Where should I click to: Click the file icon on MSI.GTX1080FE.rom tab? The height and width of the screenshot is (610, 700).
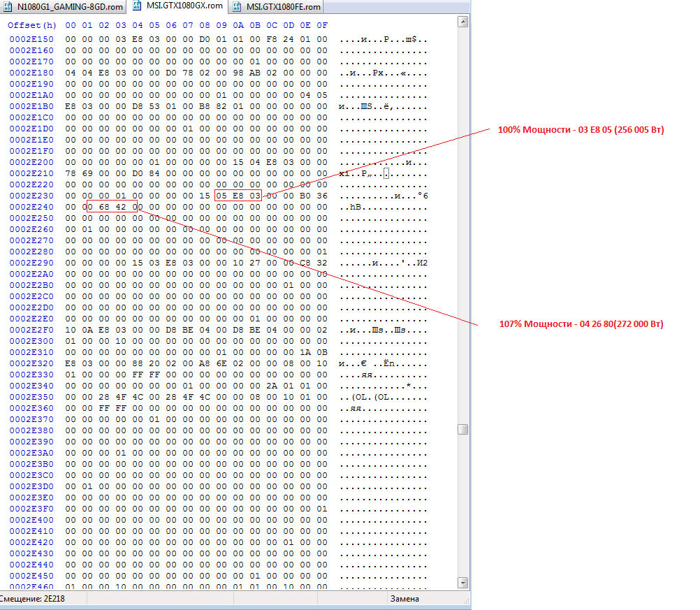(x=237, y=7)
